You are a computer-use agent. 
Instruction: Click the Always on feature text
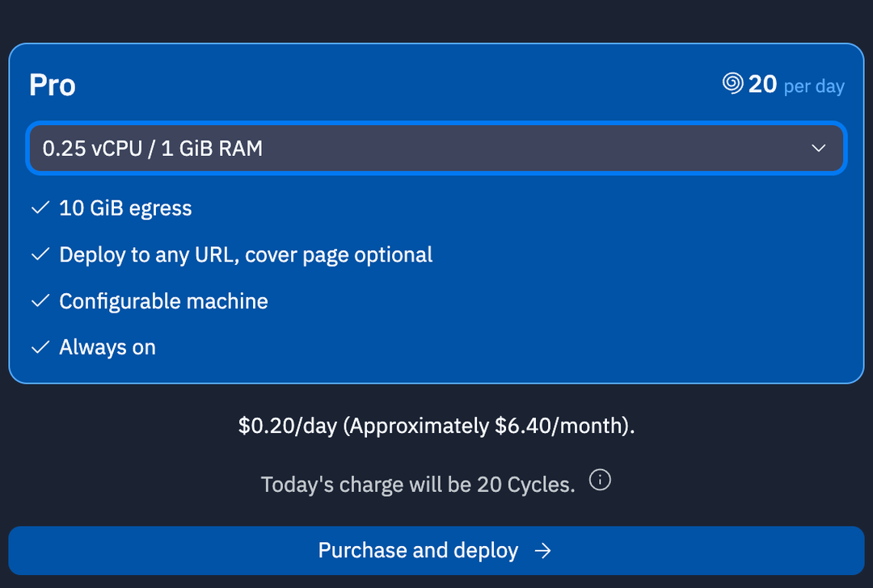pyautogui.click(x=108, y=347)
